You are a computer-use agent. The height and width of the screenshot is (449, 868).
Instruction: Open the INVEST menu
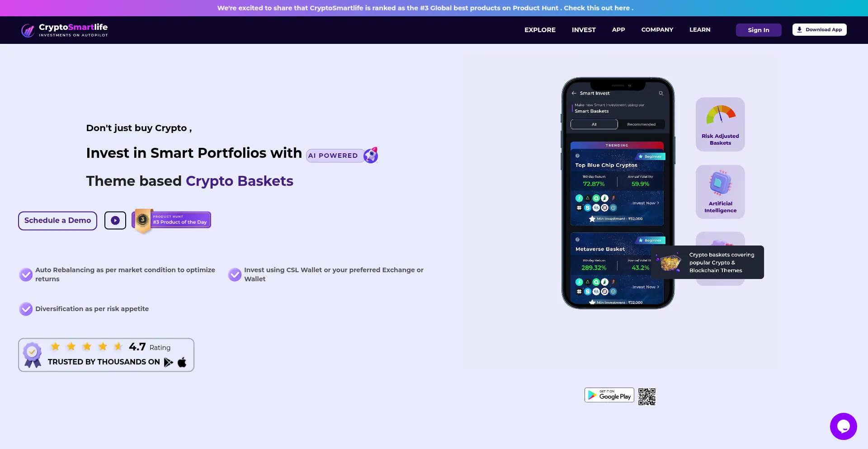pyautogui.click(x=584, y=30)
